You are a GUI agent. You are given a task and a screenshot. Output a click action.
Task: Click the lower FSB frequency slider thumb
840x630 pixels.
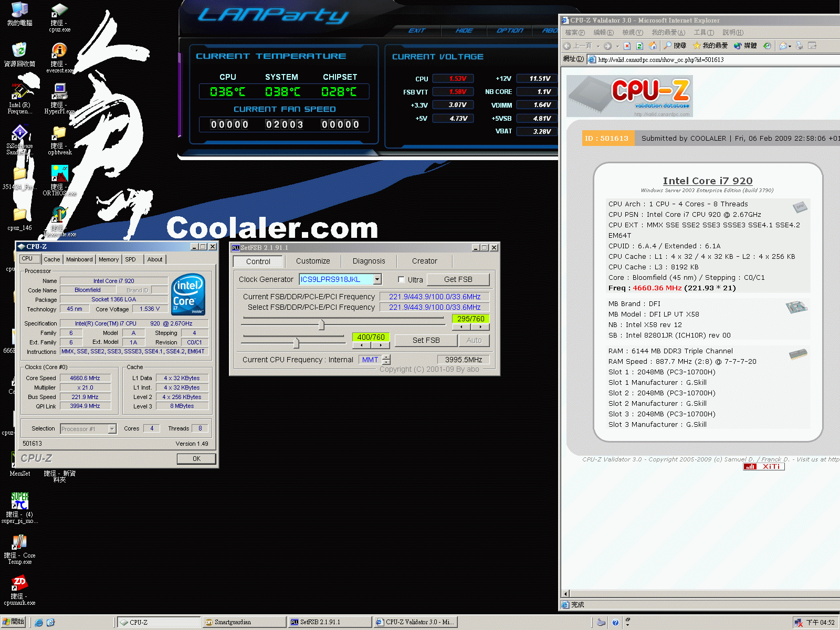pos(296,343)
